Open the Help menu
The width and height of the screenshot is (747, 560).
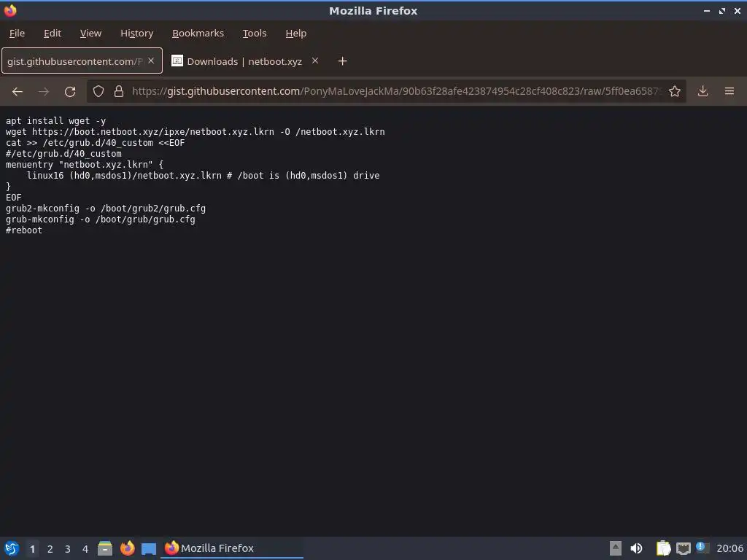(x=296, y=34)
